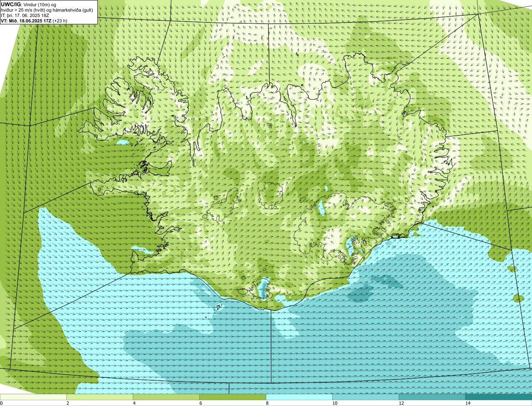Click the legend scale value "14"
532x406 pixels.
(x=468, y=403)
